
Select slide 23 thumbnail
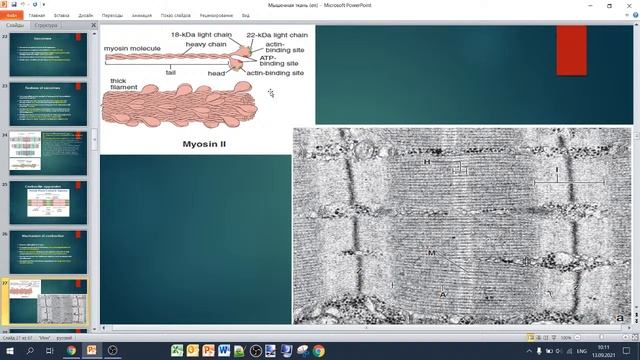48,104
